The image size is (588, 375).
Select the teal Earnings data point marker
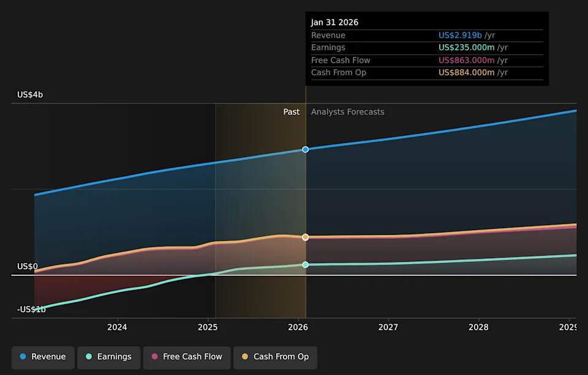(x=306, y=265)
